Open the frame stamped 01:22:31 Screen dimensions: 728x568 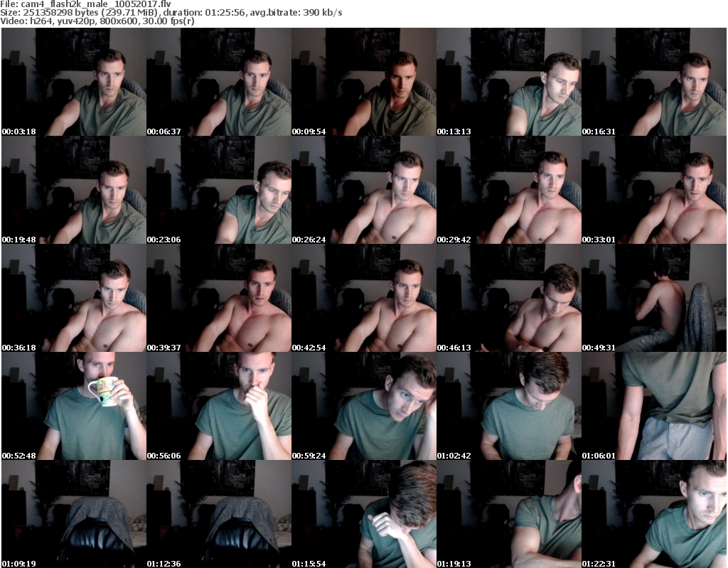654,514
